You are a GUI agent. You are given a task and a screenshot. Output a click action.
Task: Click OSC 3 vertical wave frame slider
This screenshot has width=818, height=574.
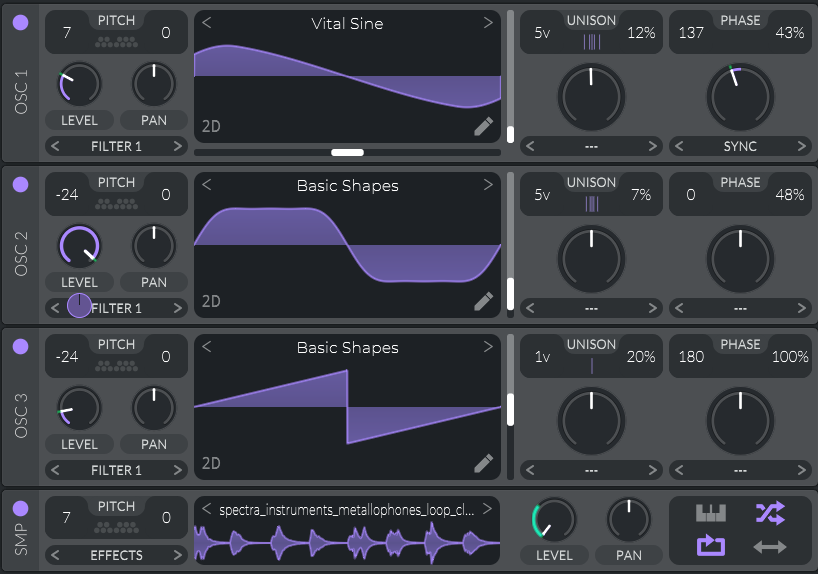coord(510,407)
